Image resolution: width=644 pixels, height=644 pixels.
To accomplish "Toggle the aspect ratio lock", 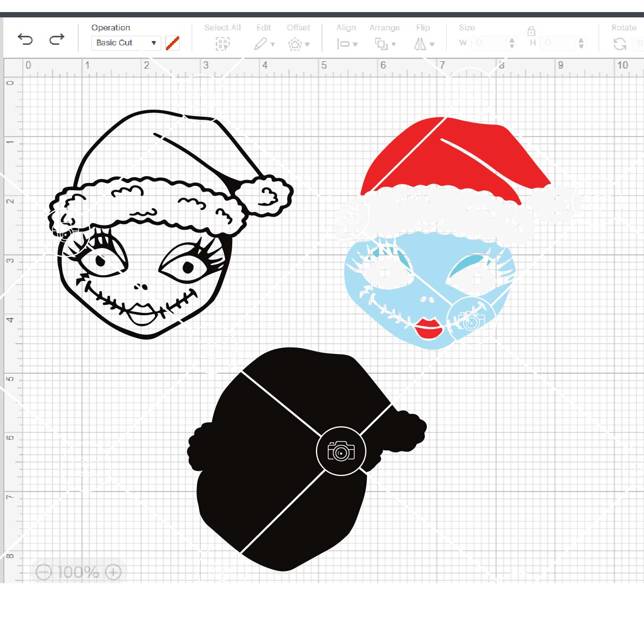I will pos(531,31).
